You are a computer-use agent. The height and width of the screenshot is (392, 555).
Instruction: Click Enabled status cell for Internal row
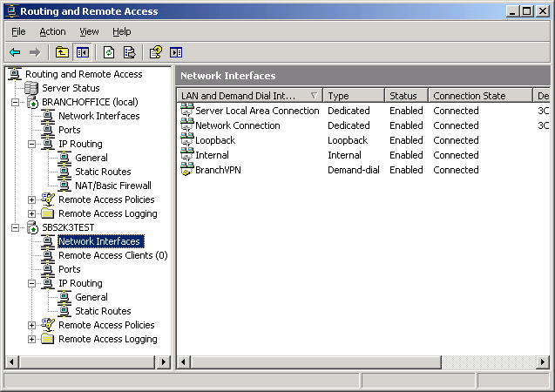click(406, 155)
